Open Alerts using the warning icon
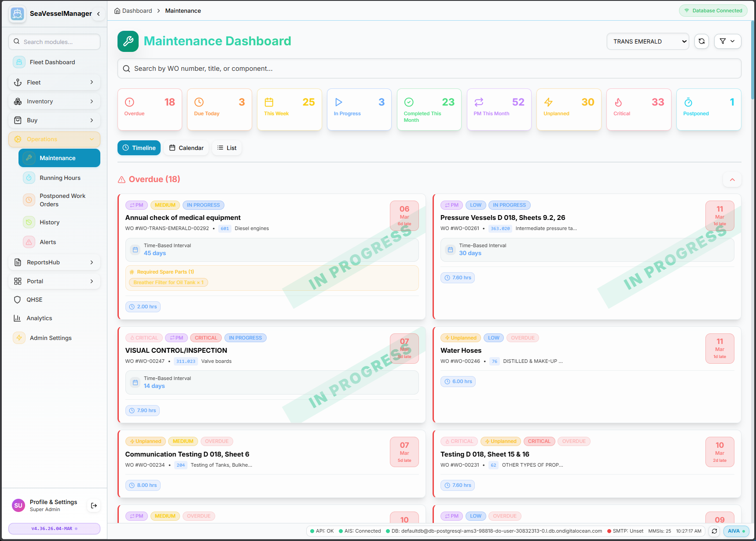Viewport: 756px width, 541px height. [29, 242]
